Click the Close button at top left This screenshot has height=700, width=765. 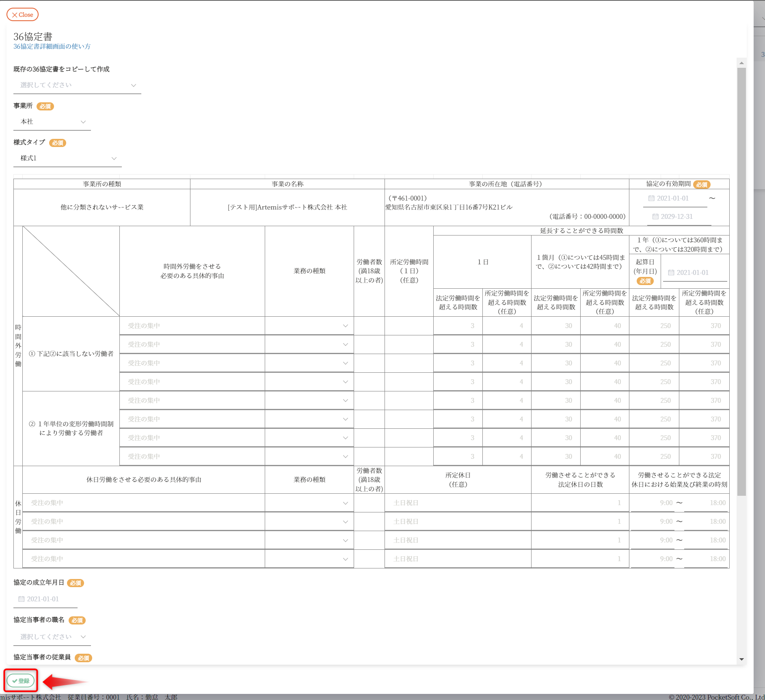pyautogui.click(x=22, y=15)
